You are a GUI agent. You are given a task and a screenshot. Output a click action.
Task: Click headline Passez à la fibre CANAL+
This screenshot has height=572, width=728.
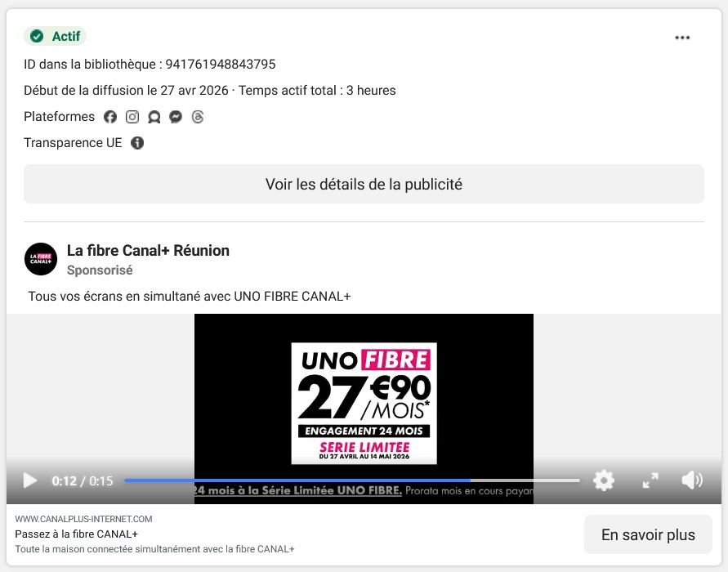[77, 534]
